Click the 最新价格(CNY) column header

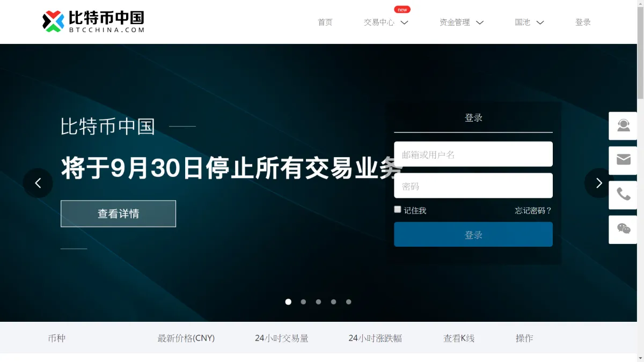pyautogui.click(x=186, y=338)
